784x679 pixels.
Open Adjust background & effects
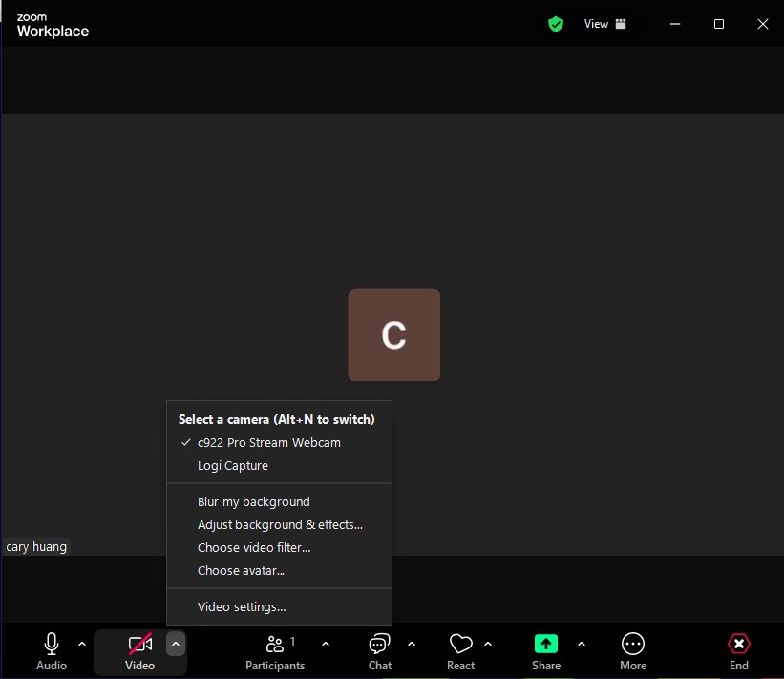[x=280, y=525]
